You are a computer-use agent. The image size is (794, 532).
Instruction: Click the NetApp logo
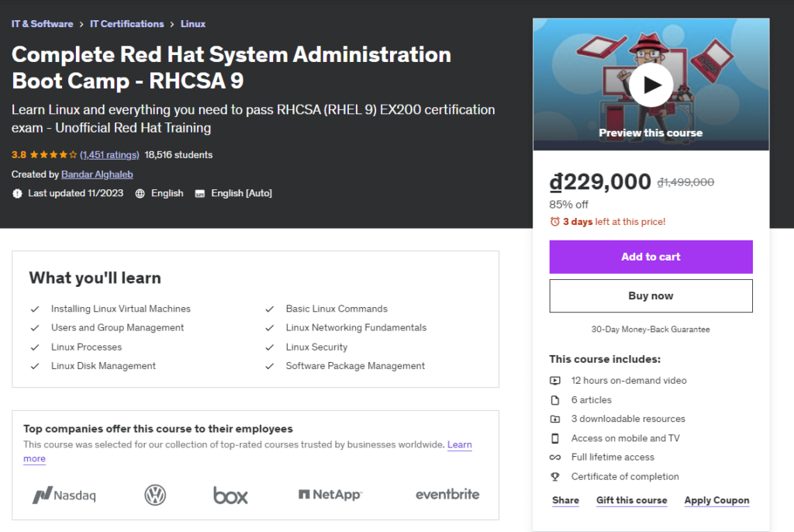tap(330, 495)
